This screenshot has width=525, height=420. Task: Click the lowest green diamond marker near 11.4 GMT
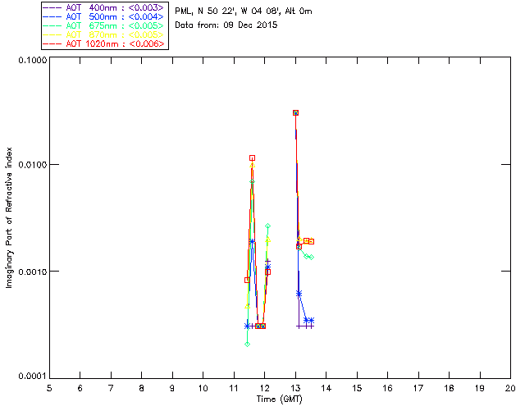pos(247,344)
